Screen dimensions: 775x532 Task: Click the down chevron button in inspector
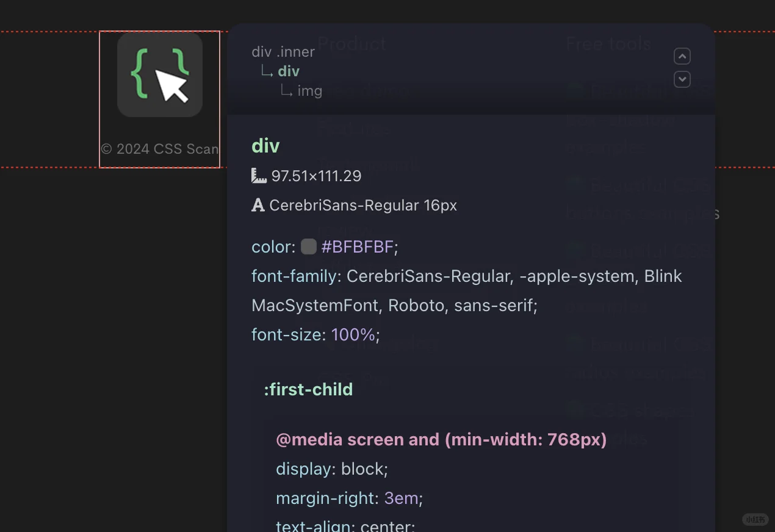tap(682, 79)
